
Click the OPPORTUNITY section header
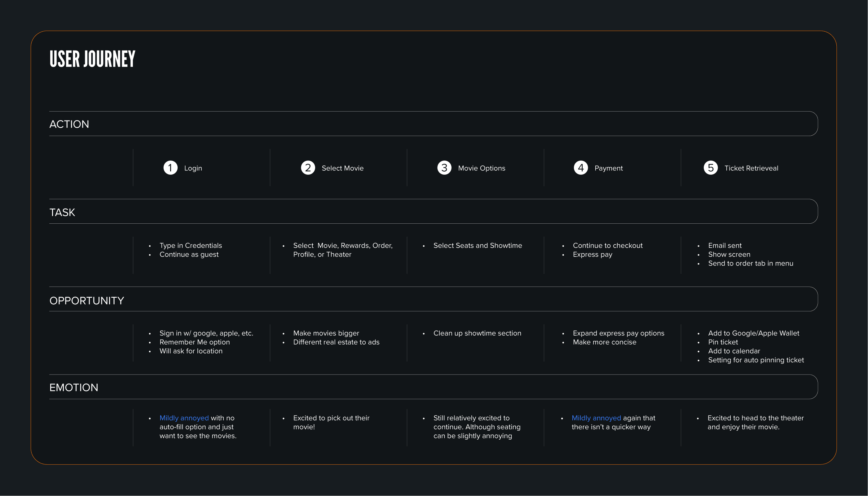(x=86, y=301)
